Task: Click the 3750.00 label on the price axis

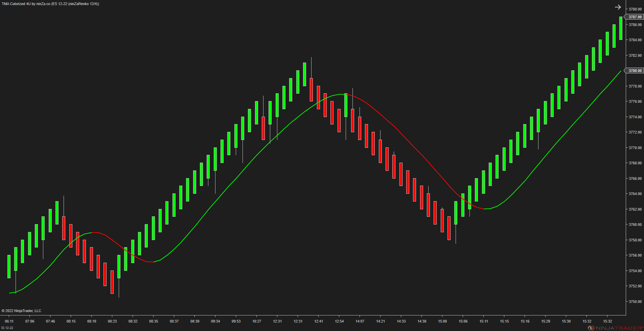Action: click(635, 302)
